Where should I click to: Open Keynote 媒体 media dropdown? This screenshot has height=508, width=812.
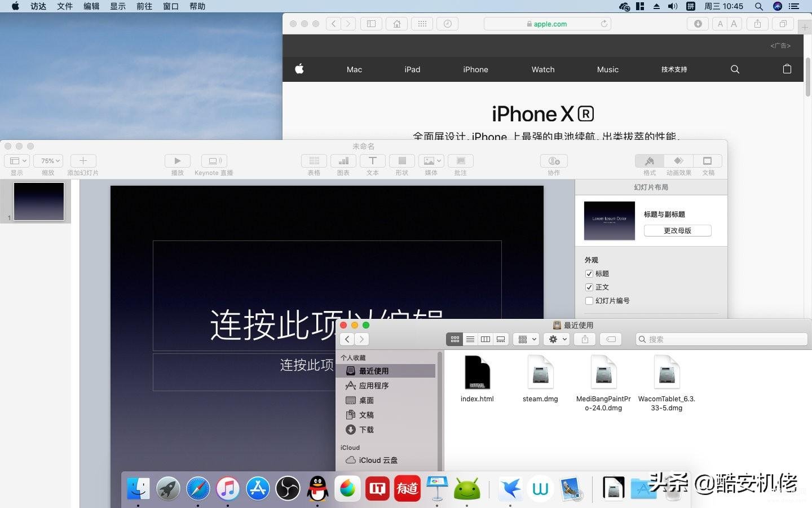click(x=431, y=161)
